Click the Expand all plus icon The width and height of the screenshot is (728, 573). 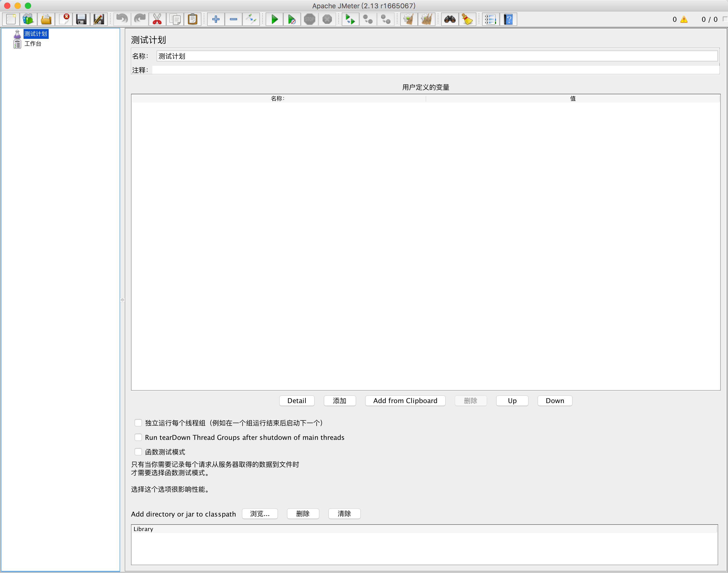(x=216, y=19)
